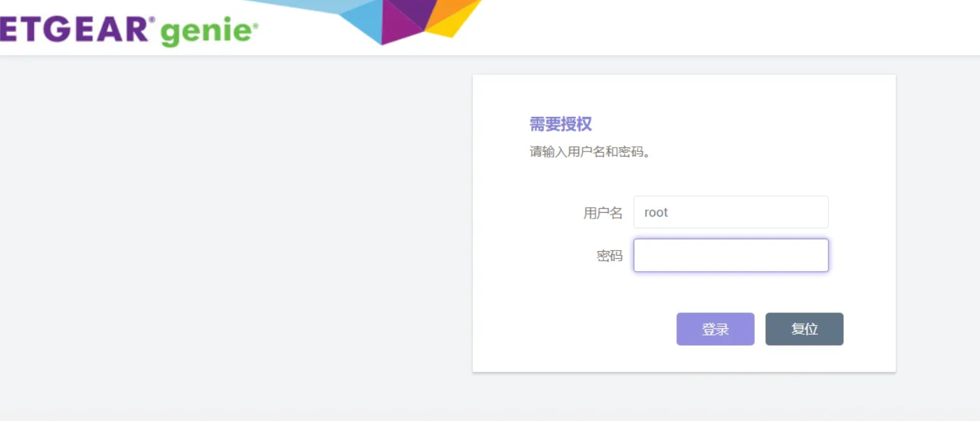Click the 请输入用户名和密码 instruction text
Image resolution: width=980 pixels, height=421 pixels.
(589, 153)
